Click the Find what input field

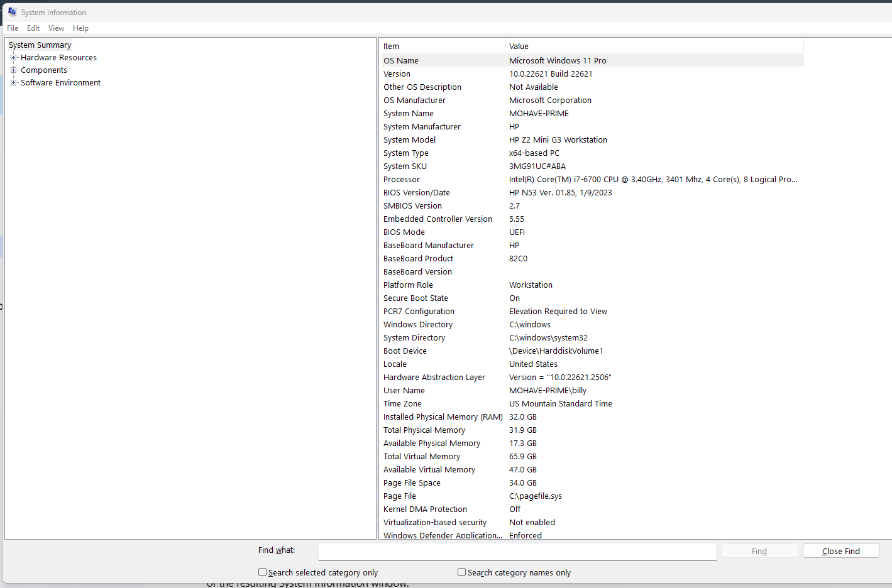517,552
